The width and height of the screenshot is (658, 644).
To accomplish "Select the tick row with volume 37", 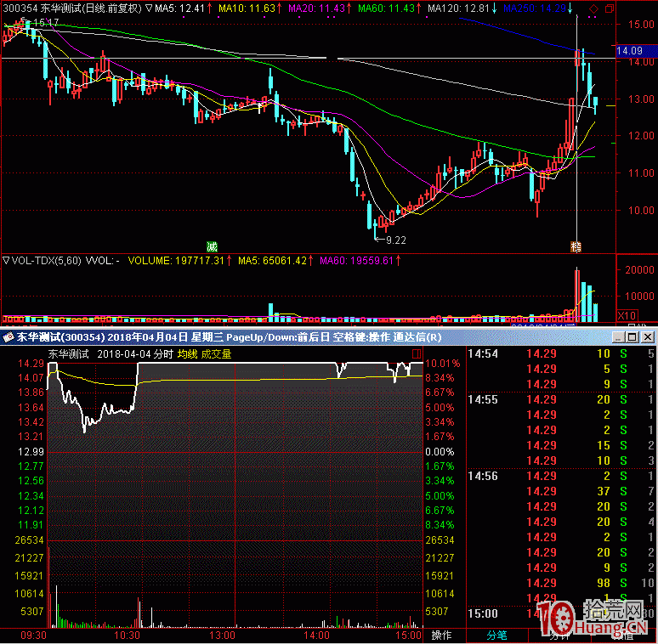I will tap(561, 491).
